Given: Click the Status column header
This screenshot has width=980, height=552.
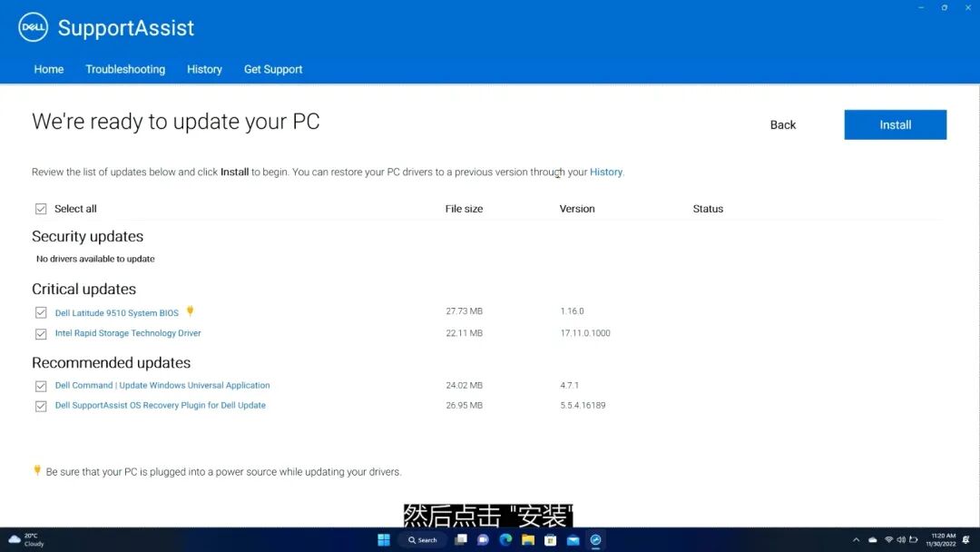Looking at the screenshot, I should [708, 209].
